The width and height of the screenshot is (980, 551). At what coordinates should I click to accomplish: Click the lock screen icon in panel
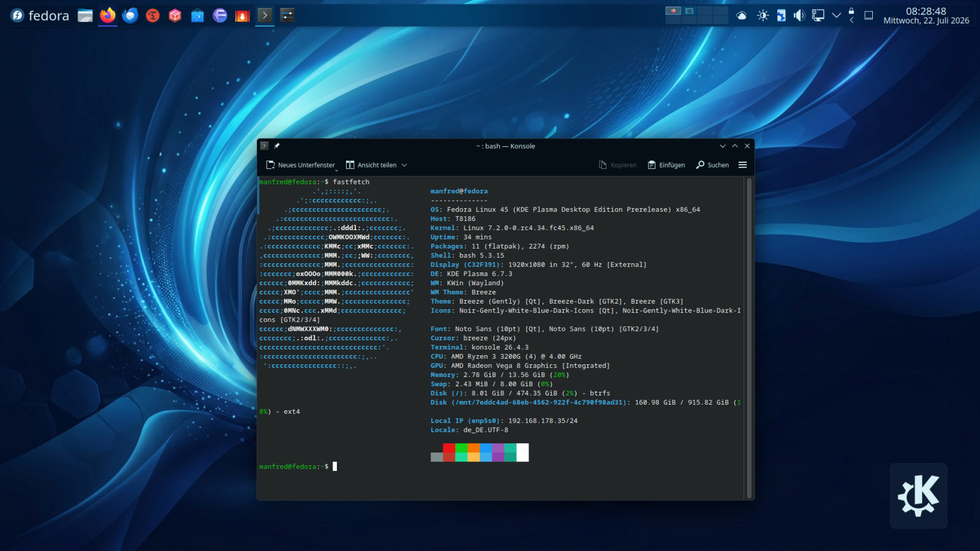851,11
